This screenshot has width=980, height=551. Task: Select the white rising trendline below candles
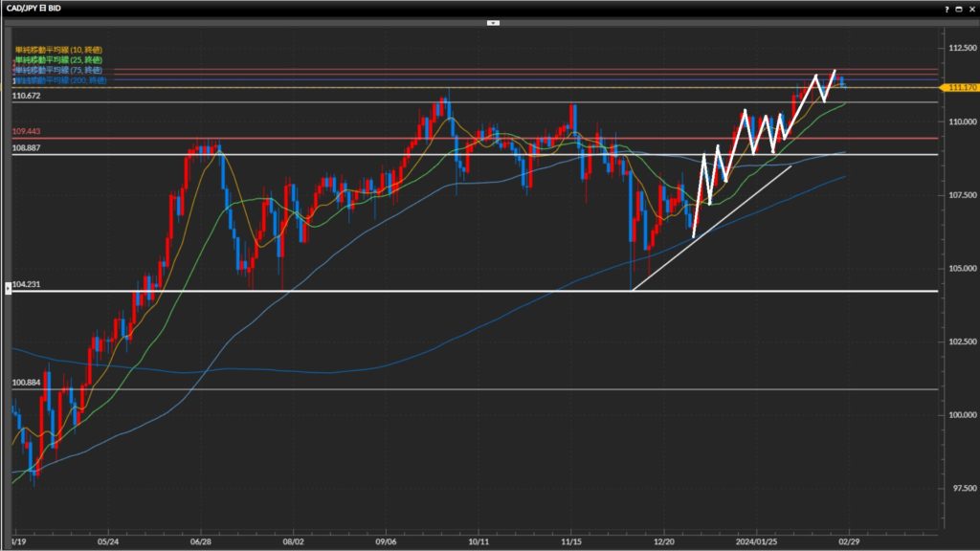click(713, 227)
